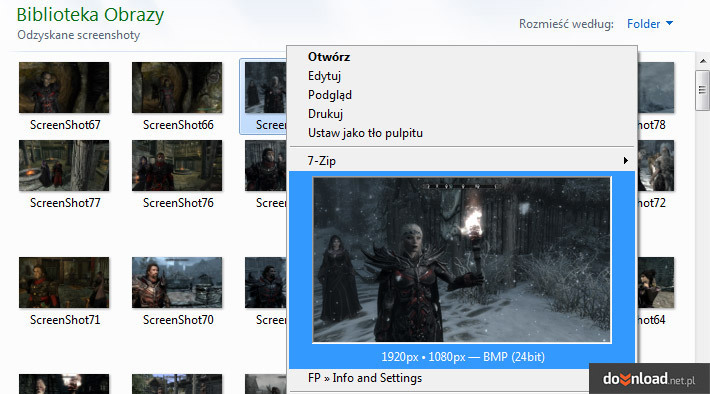Click the dropdown arrow beside Folder
Image resolution: width=710 pixels, height=394 pixels.
(x=669, y=23)
